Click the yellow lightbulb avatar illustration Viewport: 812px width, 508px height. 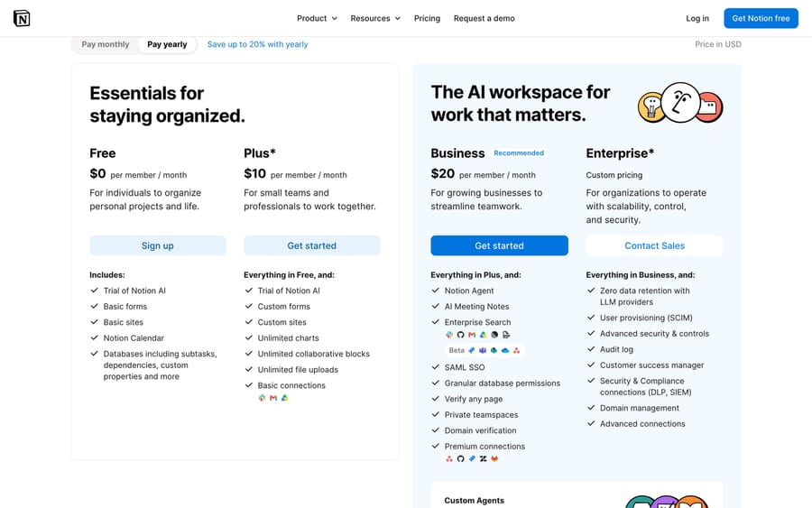650,106
